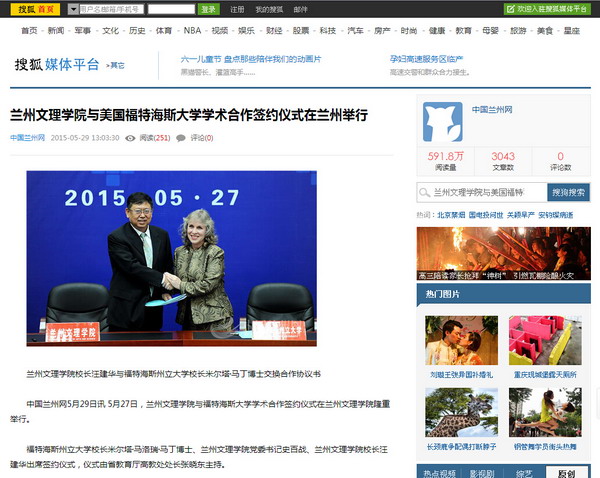Screen dimensions: 600x478
Task: Click the green join media platform icon
Action: point(511,9)
